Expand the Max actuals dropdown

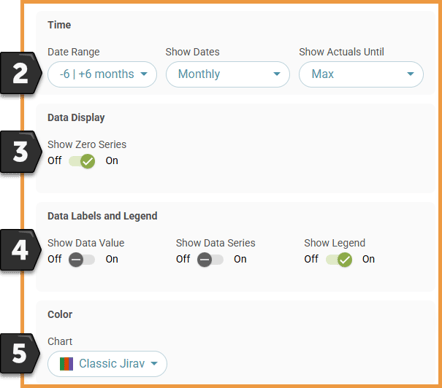pos(361,74)
